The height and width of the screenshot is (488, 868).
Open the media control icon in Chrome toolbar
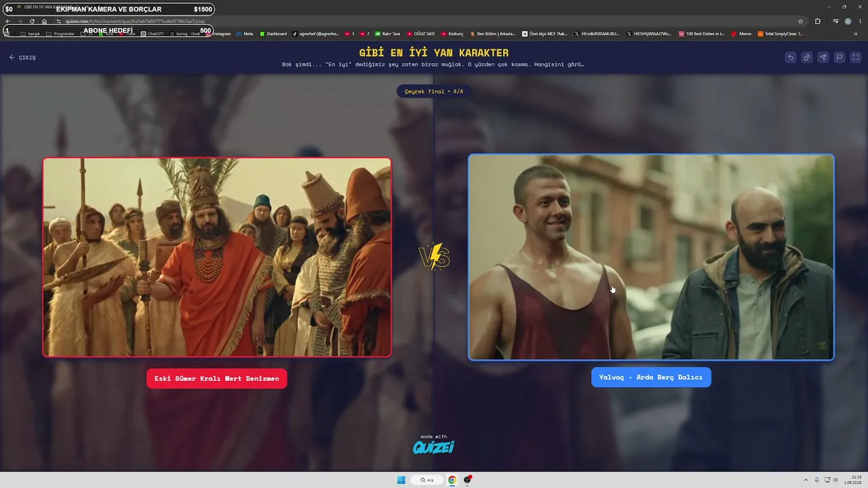[x=836, y=21]
